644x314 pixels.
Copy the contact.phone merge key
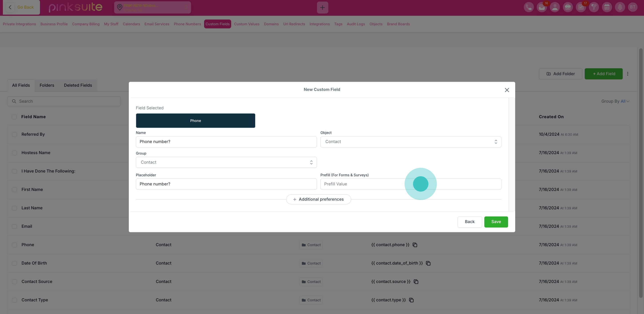(415, 245)
